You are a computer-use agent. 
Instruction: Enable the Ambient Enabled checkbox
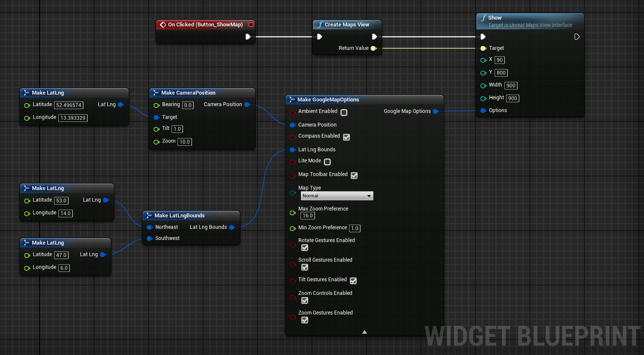(x=344, y=113)
